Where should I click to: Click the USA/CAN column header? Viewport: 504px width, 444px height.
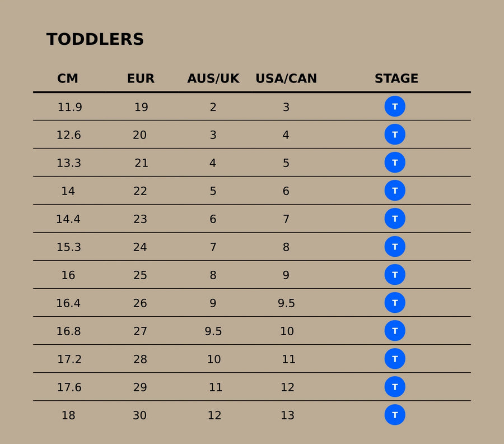(x=286, y=79)
